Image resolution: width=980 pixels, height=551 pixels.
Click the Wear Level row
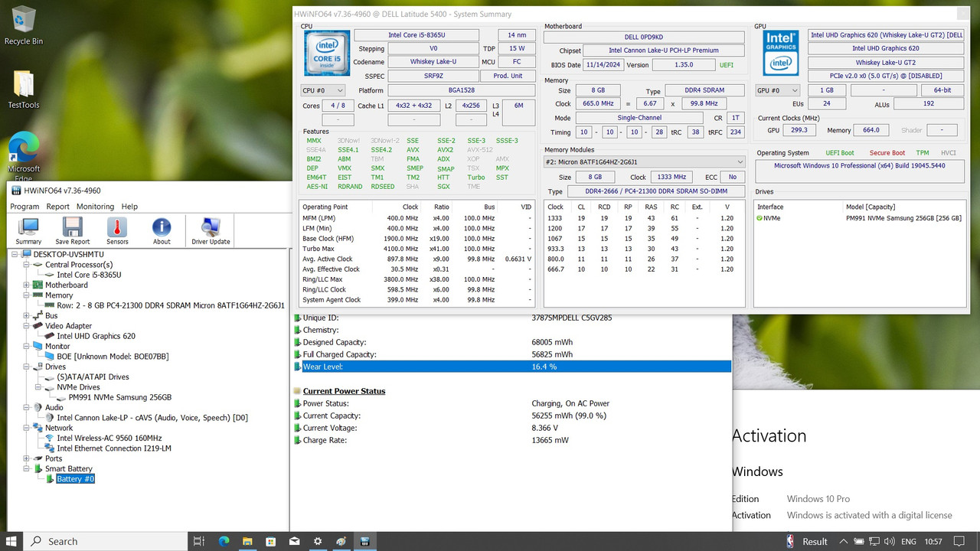click(x=511, y=367)
